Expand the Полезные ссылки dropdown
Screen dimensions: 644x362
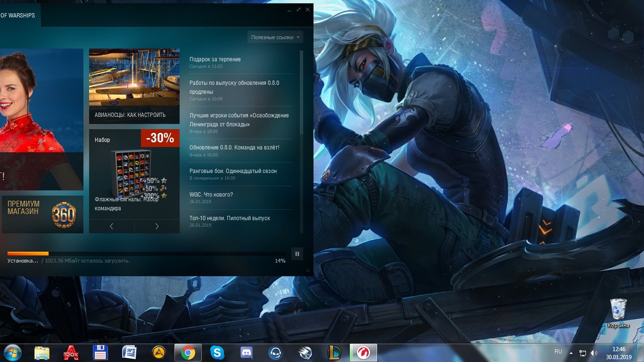275,37
